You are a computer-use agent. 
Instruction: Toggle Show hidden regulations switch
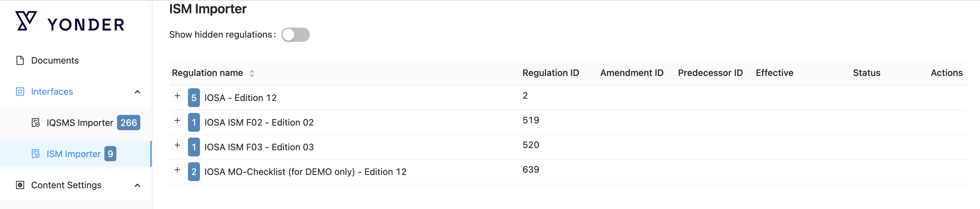coord(295,35)
